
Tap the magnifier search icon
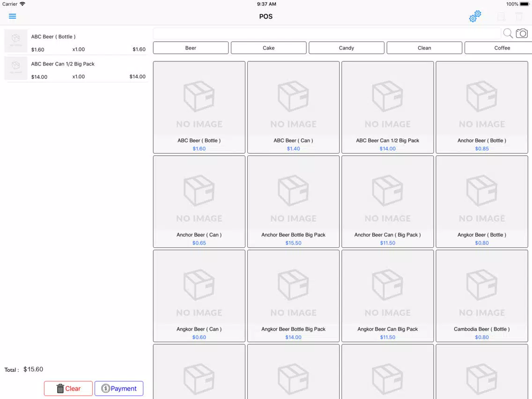[x=508, y=33]
